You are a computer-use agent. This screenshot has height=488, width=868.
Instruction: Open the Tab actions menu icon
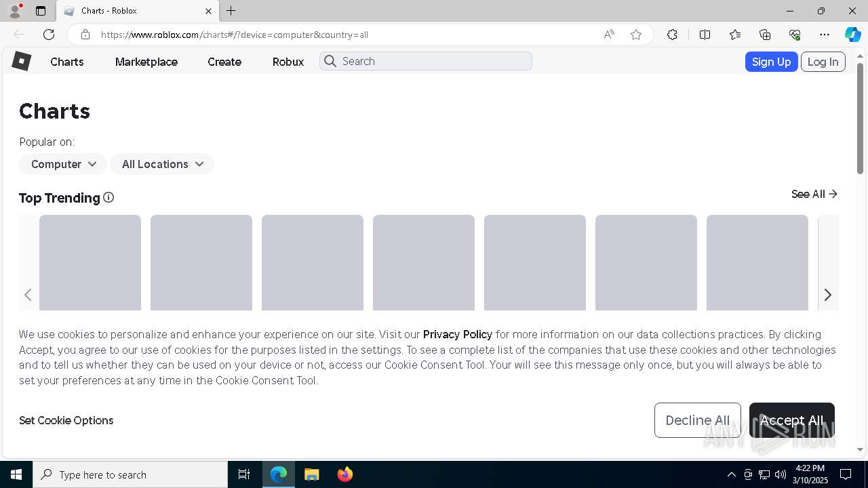(x=41, y=11)
